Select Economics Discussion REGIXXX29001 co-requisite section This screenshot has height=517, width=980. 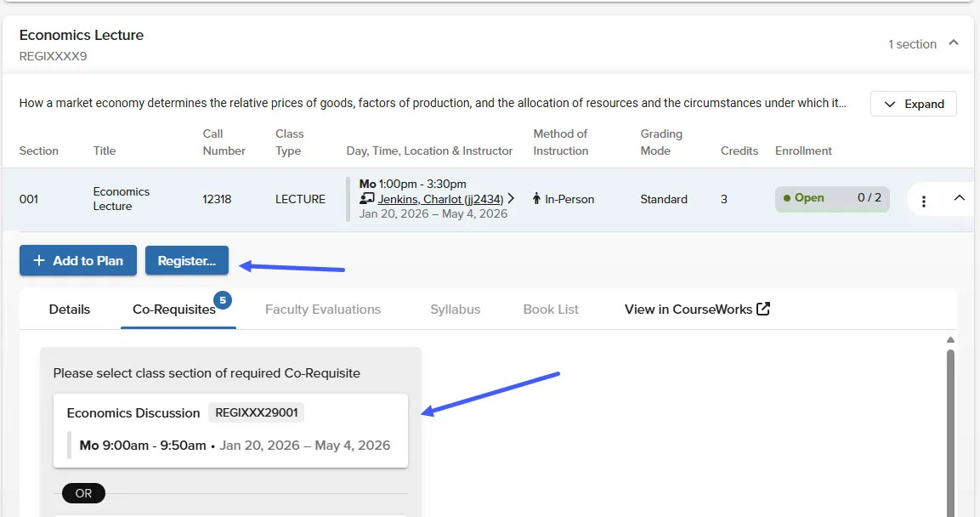coord(230,431)
